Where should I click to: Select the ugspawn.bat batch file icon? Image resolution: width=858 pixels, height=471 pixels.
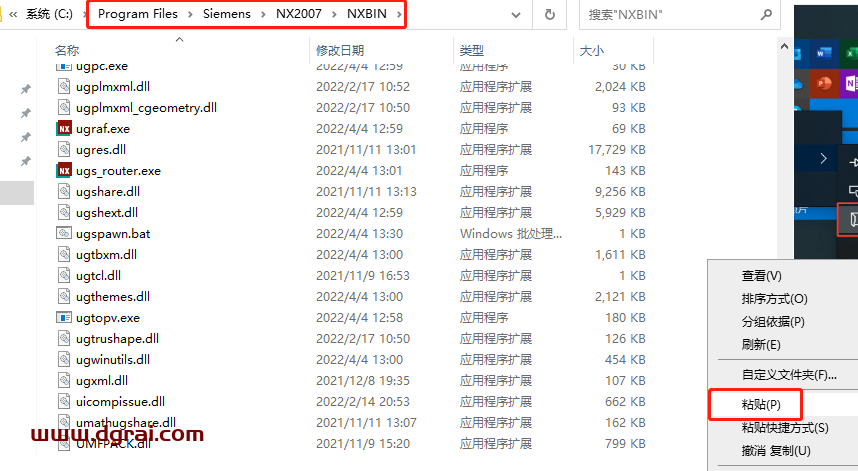click(64, 234)
